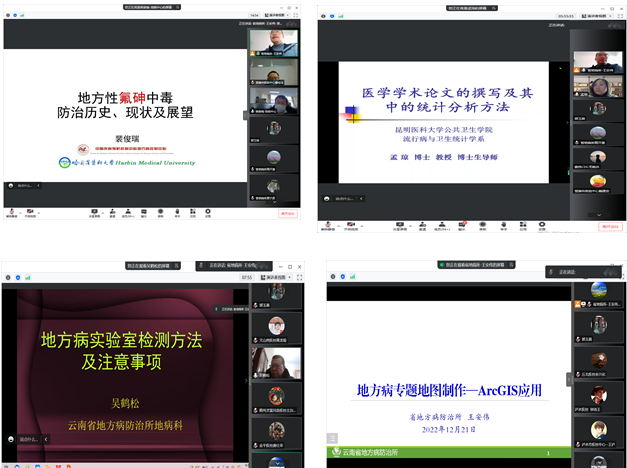Click invite icon in top-right meeting toolbar

tap(422, 226)
